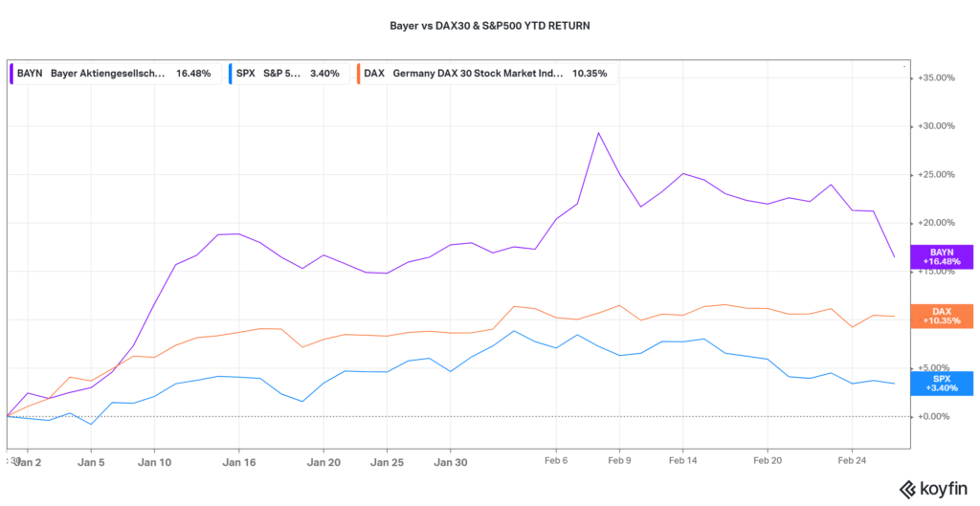This screenshot has height=506, width=980.
Task: Click the Jan 5 date label
Action: click(x=91, y=463)
